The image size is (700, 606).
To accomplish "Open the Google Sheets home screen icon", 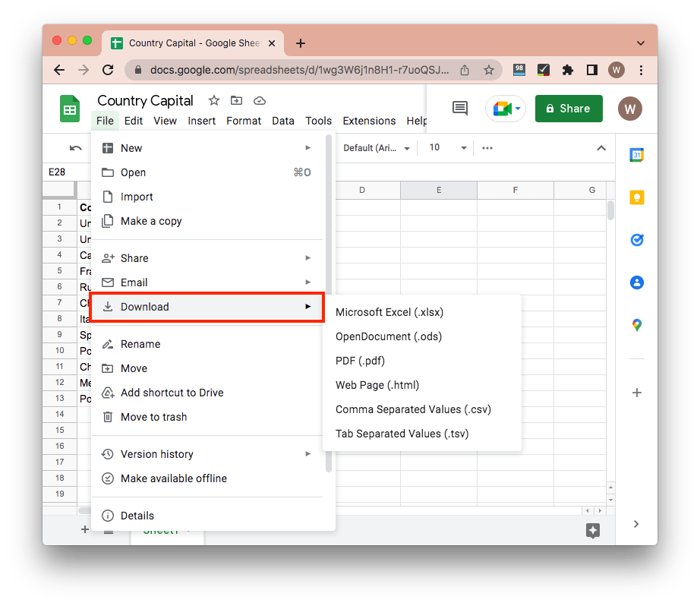I will pyautogui.click(x=69, y=109).
